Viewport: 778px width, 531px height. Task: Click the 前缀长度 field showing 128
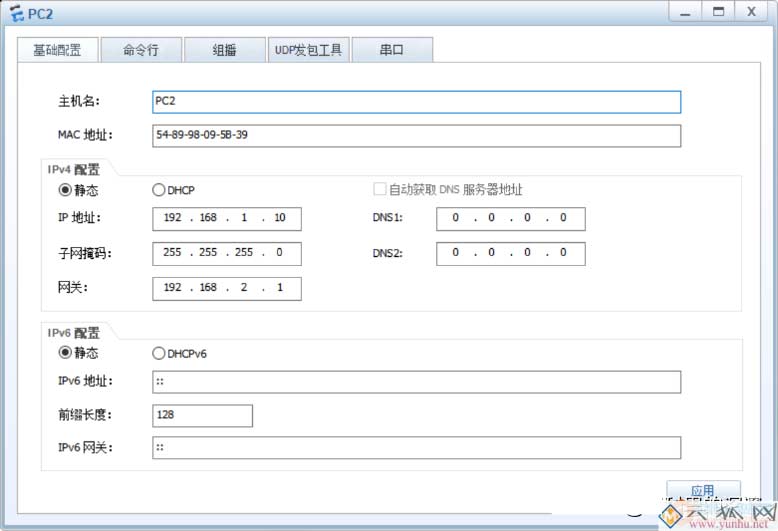click(x=202, y=415)
